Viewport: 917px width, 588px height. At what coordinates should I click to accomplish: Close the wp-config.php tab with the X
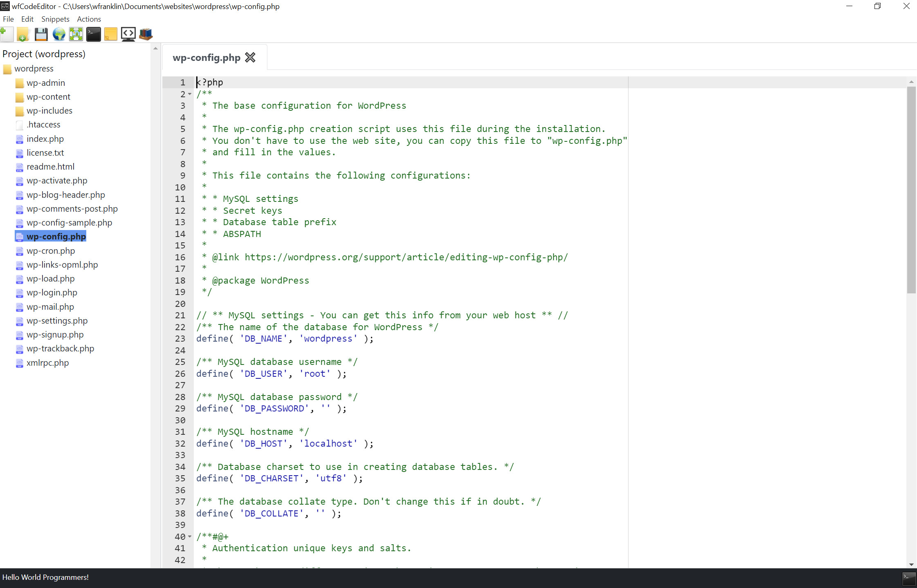click(x=250, y=58)
